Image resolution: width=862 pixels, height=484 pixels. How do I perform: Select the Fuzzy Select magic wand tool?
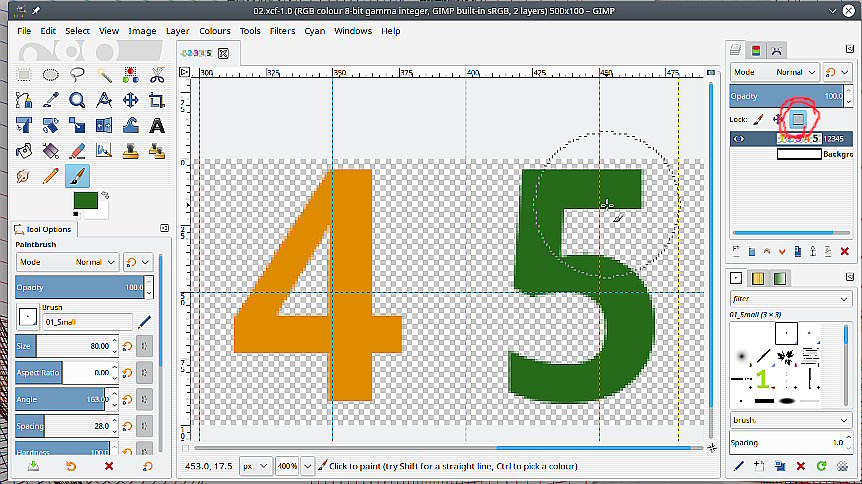tap(104, 75)
